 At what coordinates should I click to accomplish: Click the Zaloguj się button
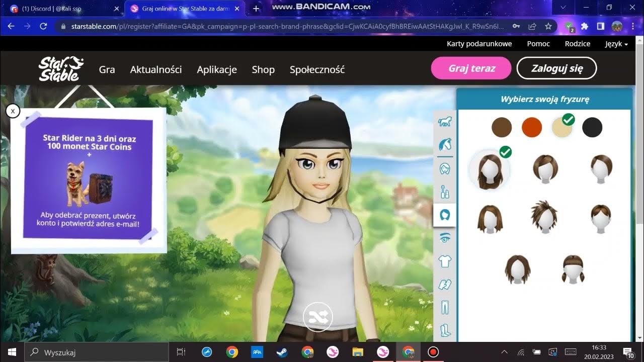tap(557, 68)
